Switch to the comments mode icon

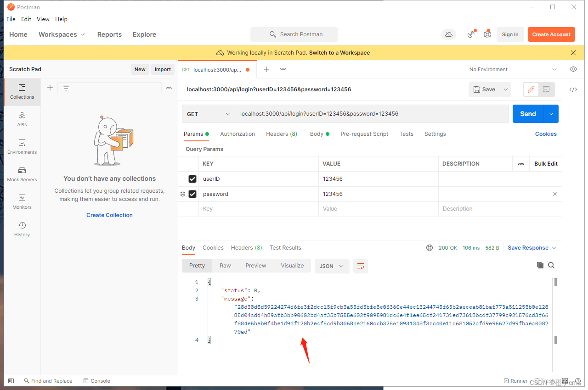(x=546, y=89)
